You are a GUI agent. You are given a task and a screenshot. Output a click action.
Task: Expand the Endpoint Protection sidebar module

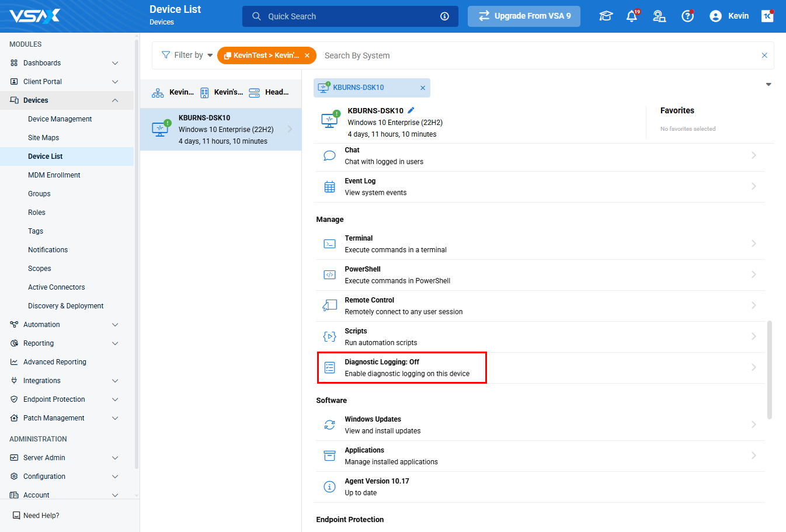click(x=115, y=399)
